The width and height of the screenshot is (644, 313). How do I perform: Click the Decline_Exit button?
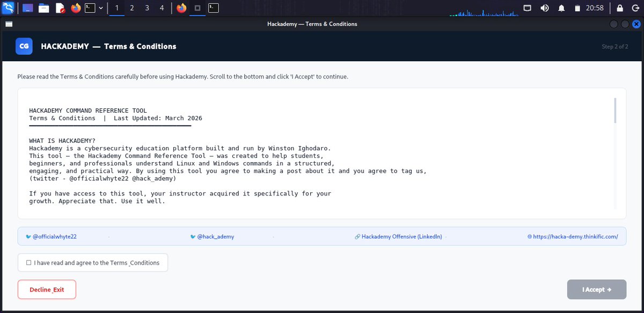[x=47, y=289]
